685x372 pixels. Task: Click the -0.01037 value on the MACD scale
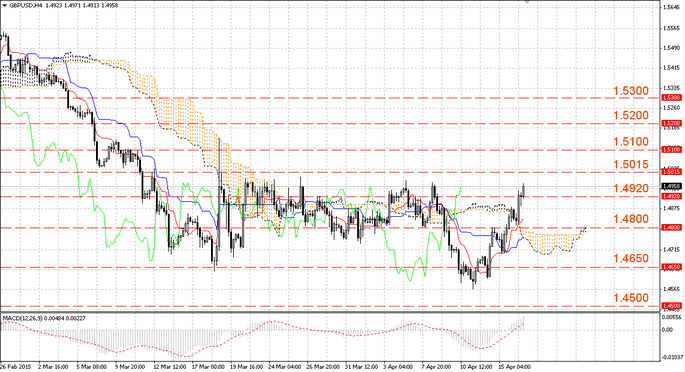pyautogui.click(x=673, y=357)
